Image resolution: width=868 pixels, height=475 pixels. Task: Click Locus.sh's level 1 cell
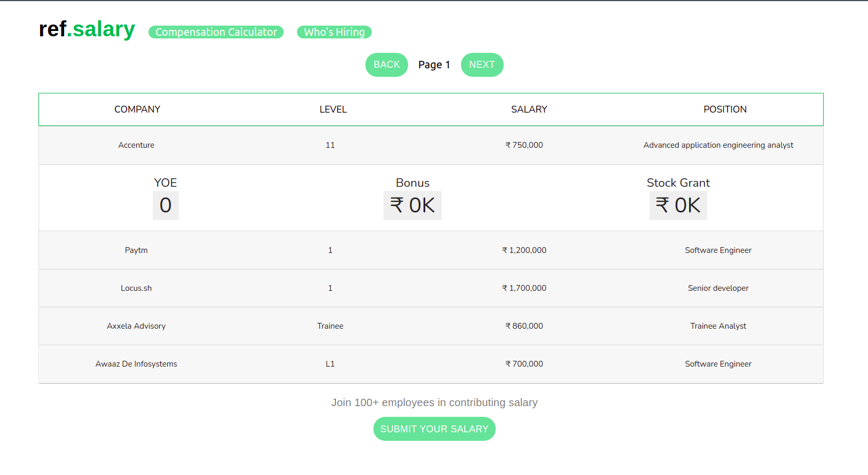330,288
